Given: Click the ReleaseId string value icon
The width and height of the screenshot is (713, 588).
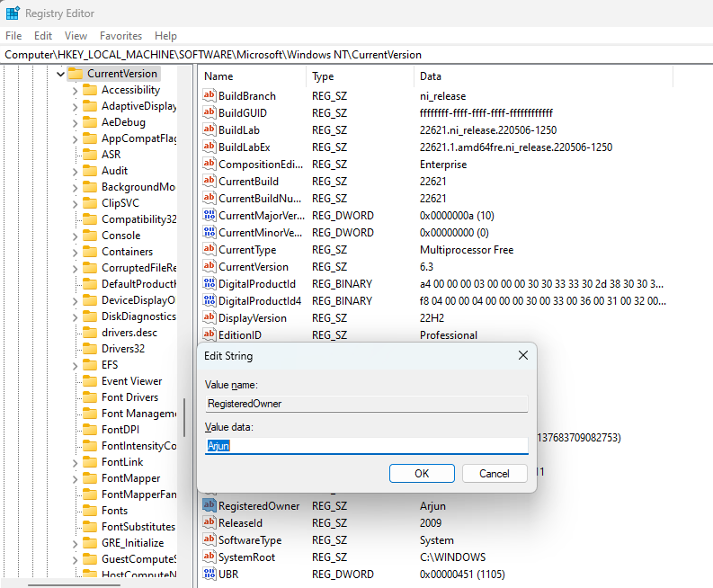Looking at the screenshot, I should click(x=209, y=522).
